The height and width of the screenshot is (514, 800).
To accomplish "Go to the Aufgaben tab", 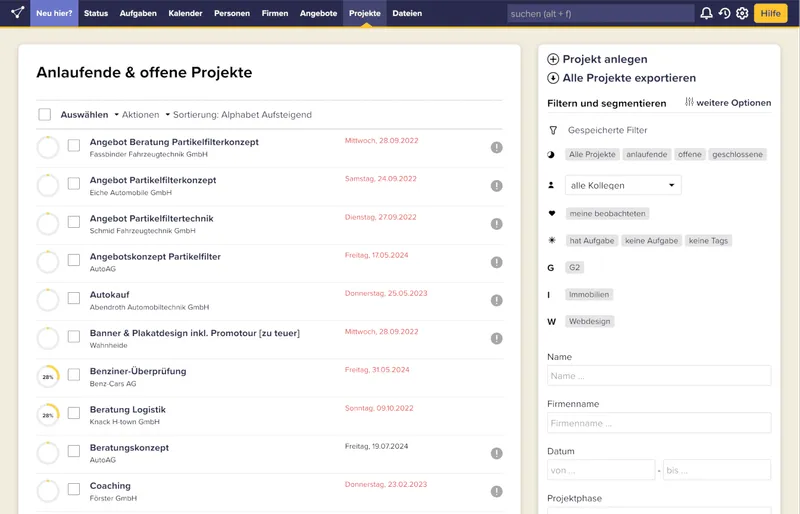I will (x=138, y=13).
